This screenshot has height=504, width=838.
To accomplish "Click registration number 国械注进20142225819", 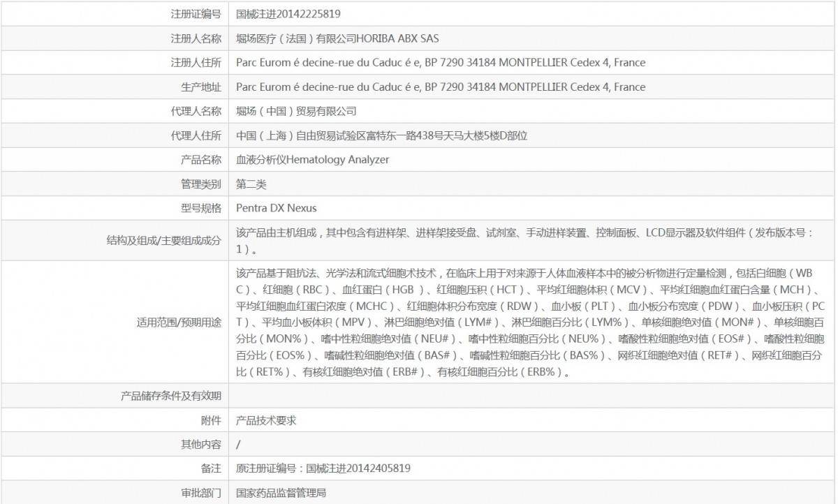I will click(x=288, y=14).
